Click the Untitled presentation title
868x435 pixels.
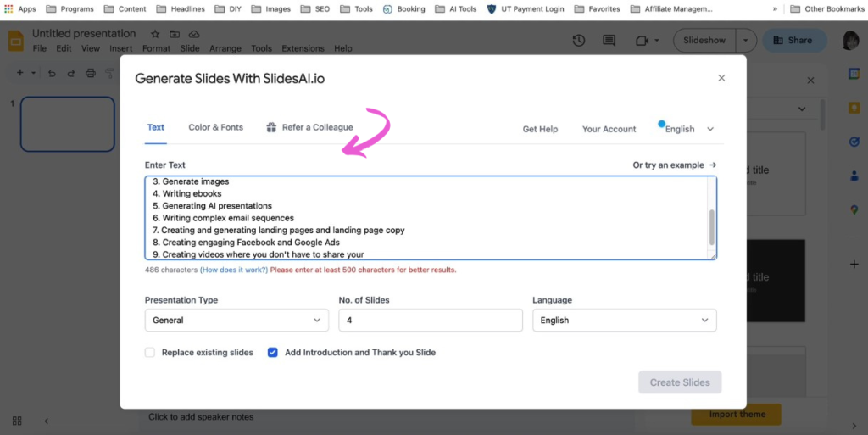84,34
